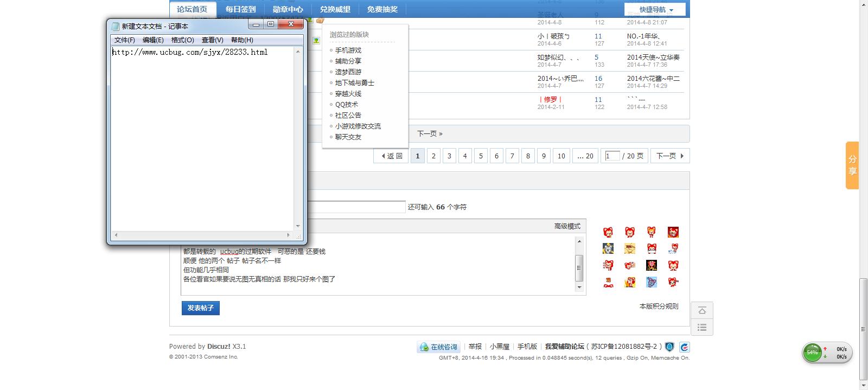
Task: Open 地下城与勇士 board link
Action: pos(354,83)
